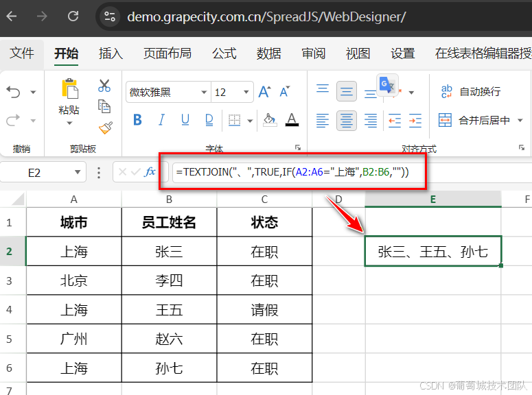The width and height of the screenshot is (532, 395).
Task: Select row 4 header
Action: pyautogui.click(x=9, y=309)
